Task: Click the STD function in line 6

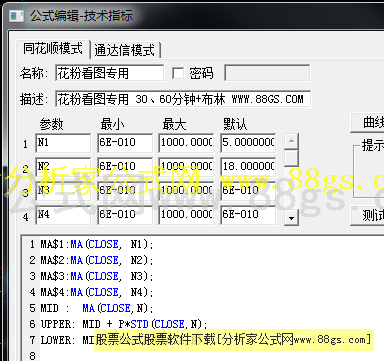Action: pos(140,324)
